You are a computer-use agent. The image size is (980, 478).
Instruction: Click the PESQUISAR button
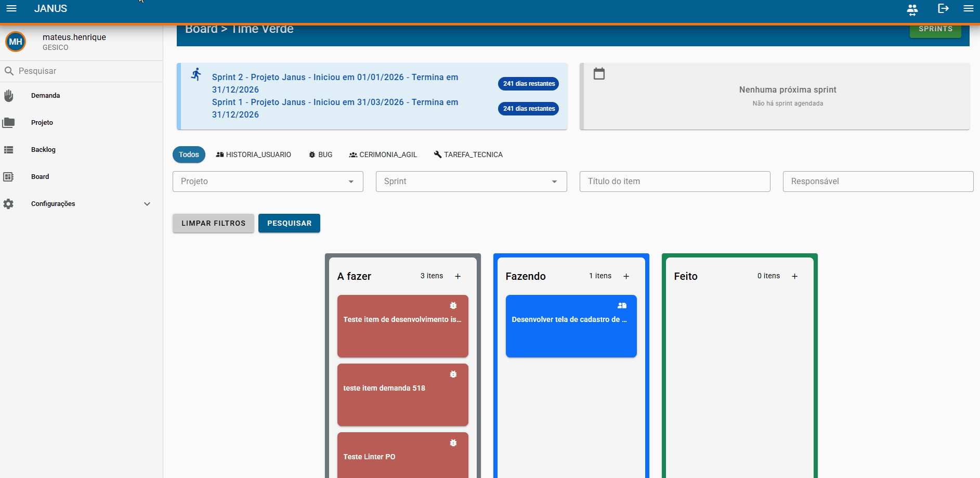[289, 223]
